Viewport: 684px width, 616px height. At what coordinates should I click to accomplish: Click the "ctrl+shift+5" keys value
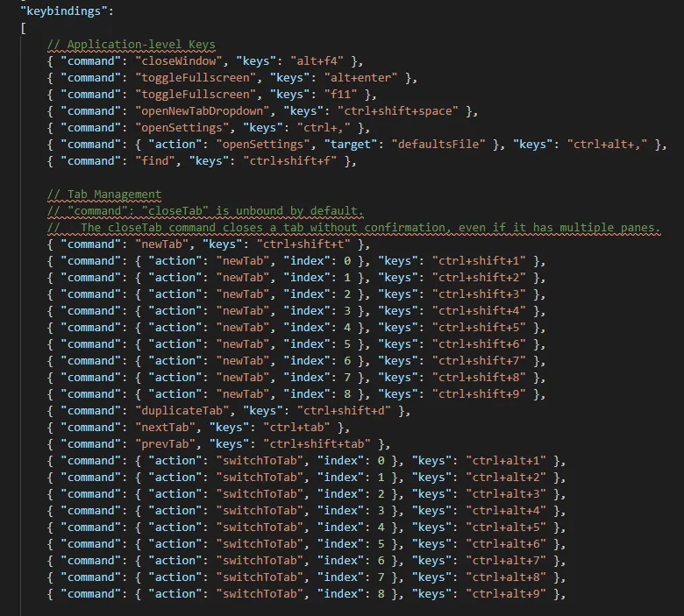click(x=479, y=328)
